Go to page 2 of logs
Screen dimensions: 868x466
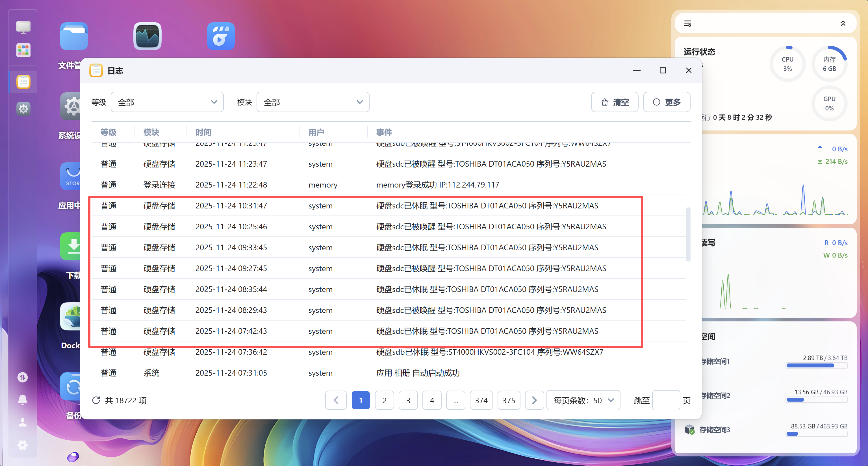click(384, 400)
